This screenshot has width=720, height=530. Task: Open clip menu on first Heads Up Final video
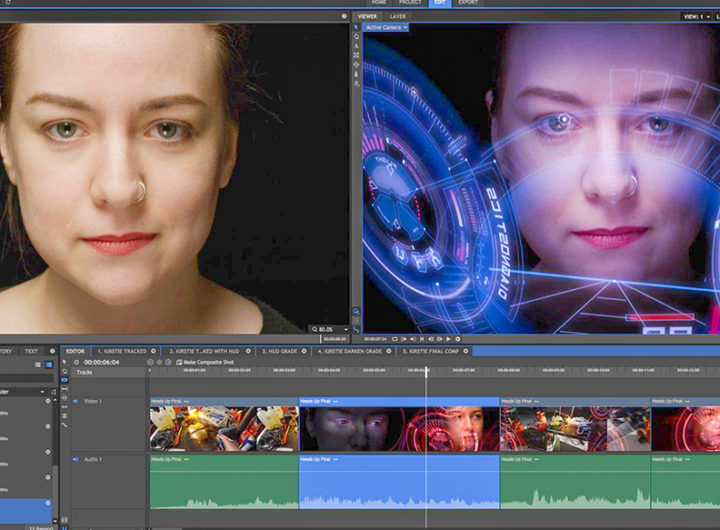(x=186, y=401)
